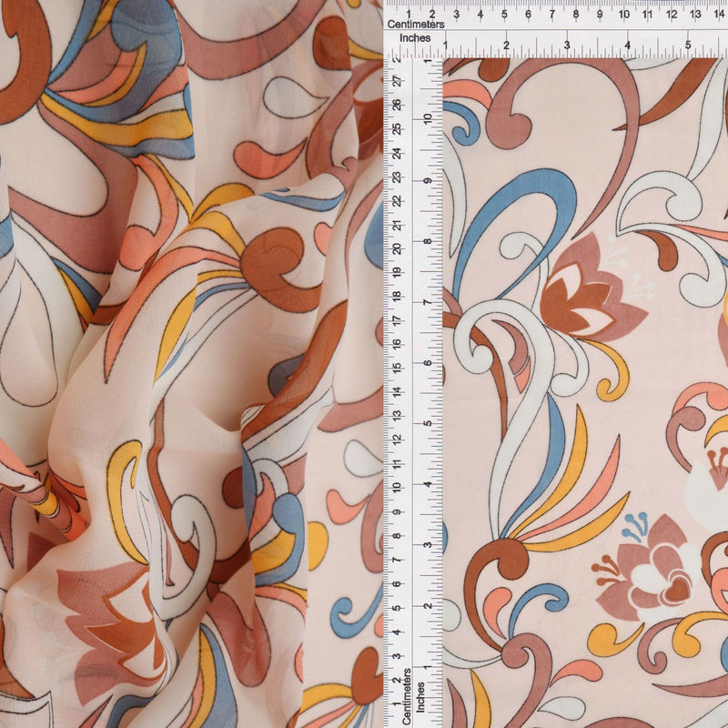Click the "Inches" label on the horizontal ruler
The height and width of the screenshot is (728, 728).
click(415, 38)
